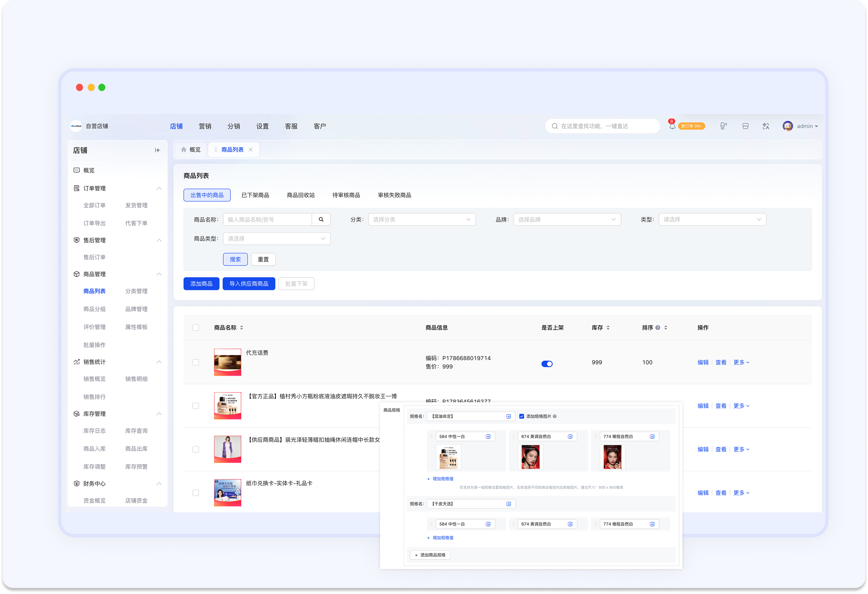
Task: Click the language translate icon
Action: pos(766,126)
